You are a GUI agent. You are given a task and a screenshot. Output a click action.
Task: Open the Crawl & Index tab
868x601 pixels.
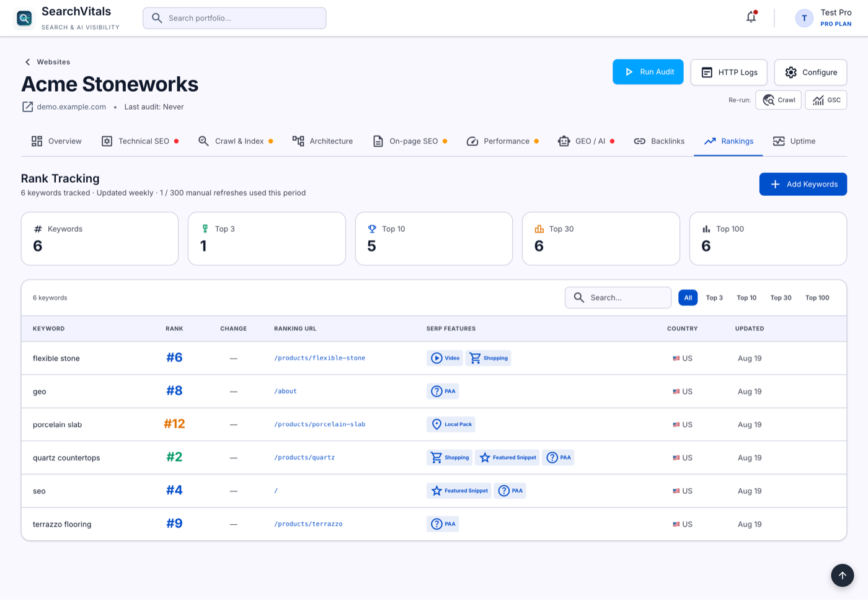pyautogui.click(x=236, y=141)
